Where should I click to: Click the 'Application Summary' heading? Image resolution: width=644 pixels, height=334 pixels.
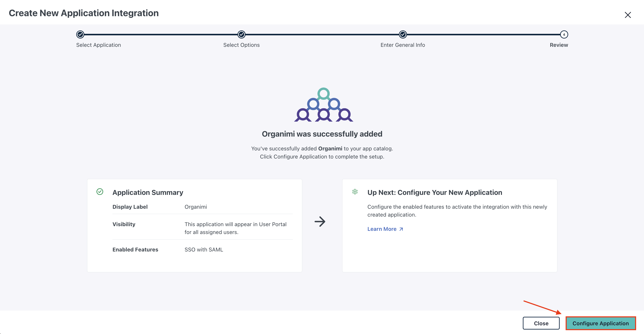[x=148, y=192]
